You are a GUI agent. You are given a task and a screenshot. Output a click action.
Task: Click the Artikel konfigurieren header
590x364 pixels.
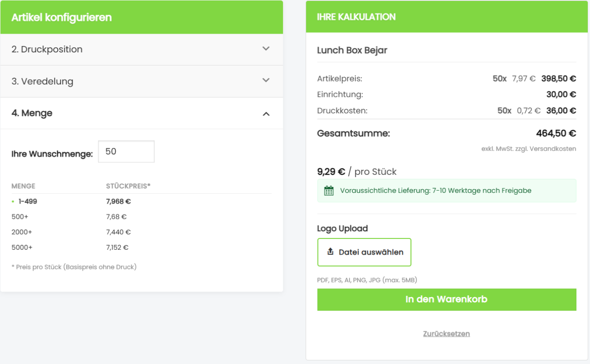point(62,17)
